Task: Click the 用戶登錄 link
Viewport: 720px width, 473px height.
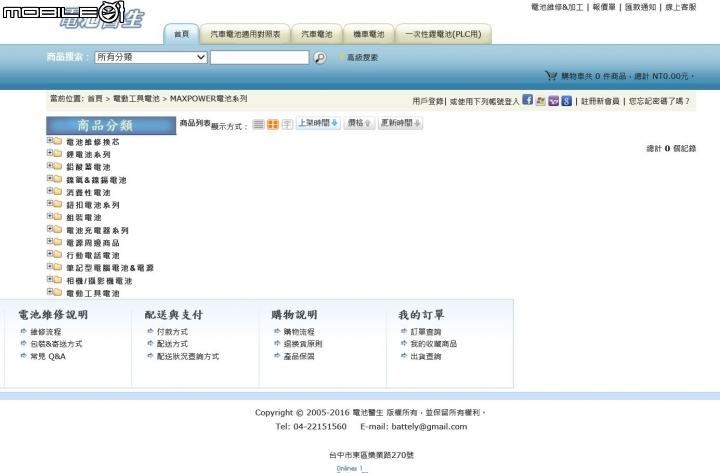Action: 428,101
